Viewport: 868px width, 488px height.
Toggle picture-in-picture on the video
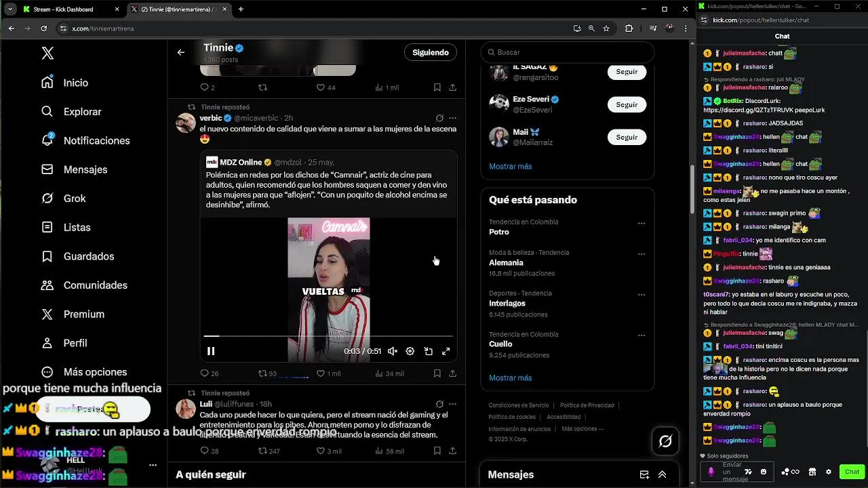(x=428, y=351)
